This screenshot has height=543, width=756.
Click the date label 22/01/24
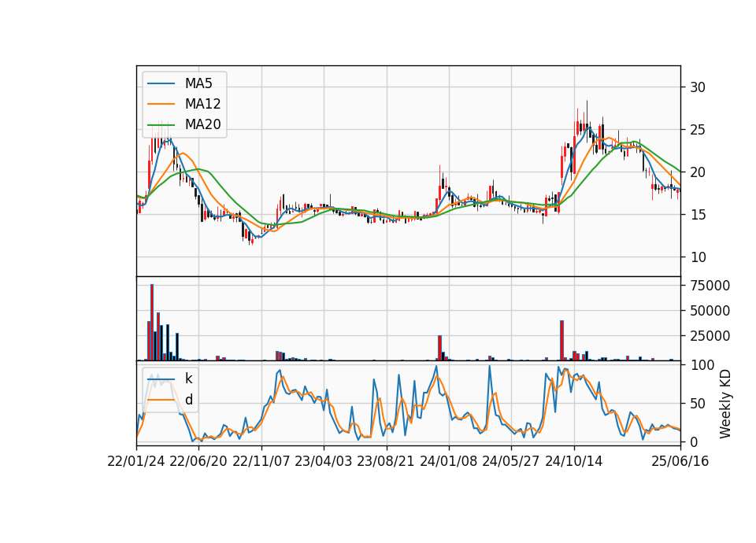pos(136,462)
